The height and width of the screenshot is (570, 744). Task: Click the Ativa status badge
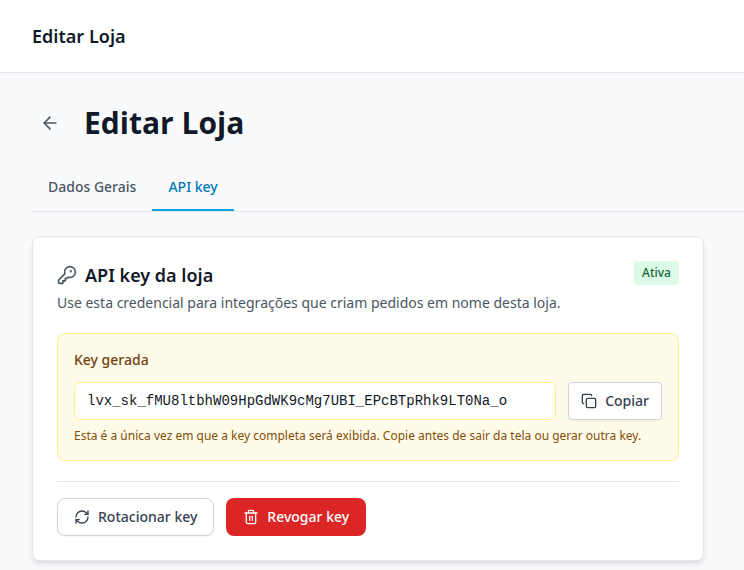(x=656, y=273)
